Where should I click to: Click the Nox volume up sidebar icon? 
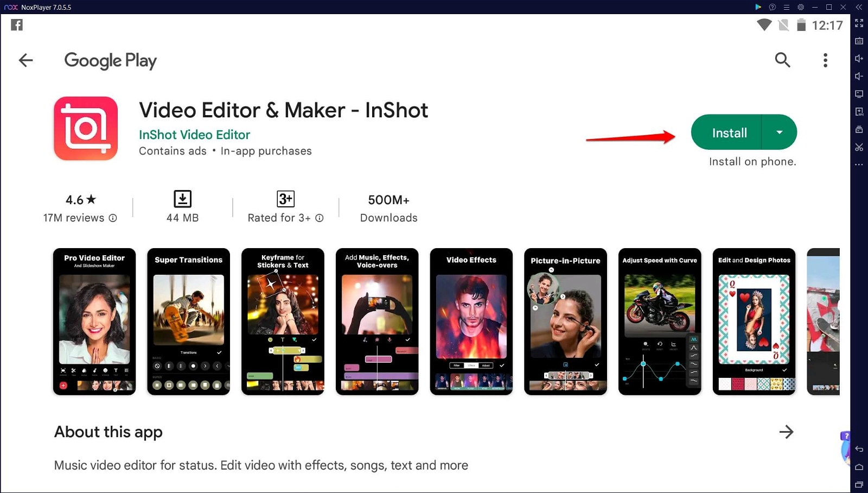coord(859,59)
